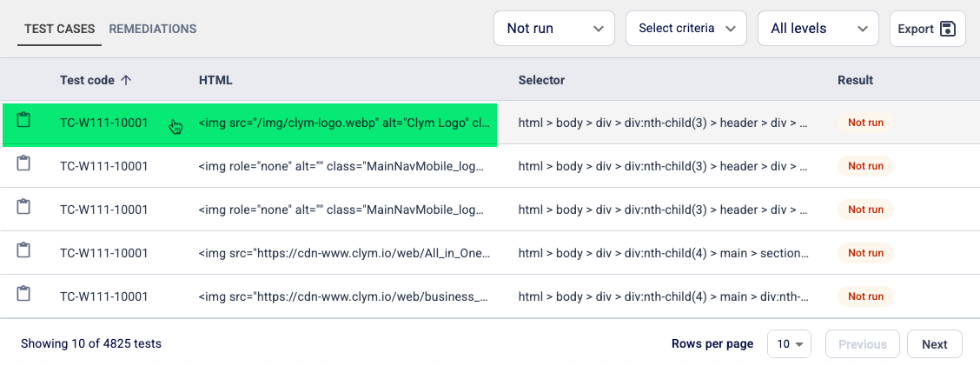Change Rows per page dropdown value 10

tap(789, 343)
